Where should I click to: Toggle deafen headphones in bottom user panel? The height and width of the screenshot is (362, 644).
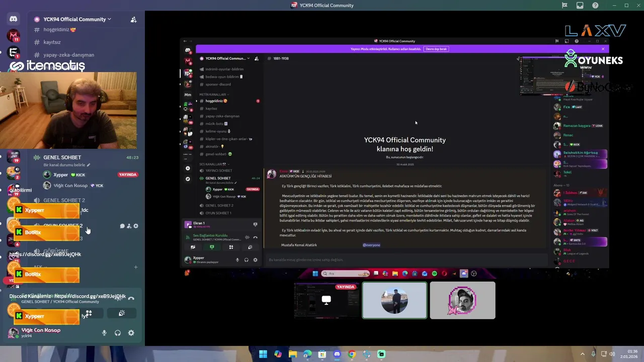point(118,333)
